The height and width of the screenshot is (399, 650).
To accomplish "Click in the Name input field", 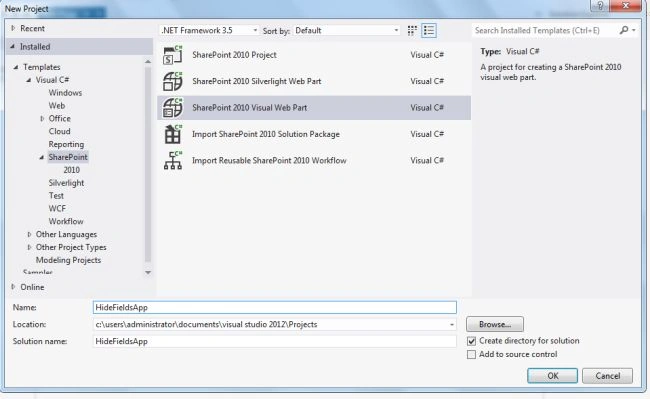I will click(275, 307).
